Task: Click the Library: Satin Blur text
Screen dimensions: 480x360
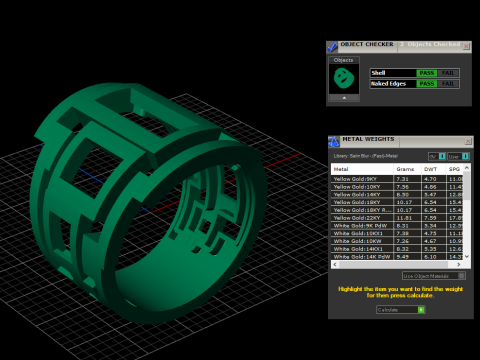Action: coord(366,156)
